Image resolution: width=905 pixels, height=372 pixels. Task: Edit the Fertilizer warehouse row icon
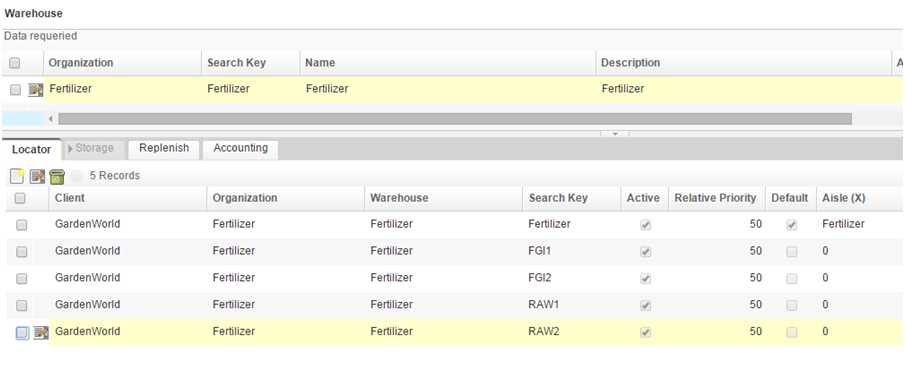[x=36, y=89]
